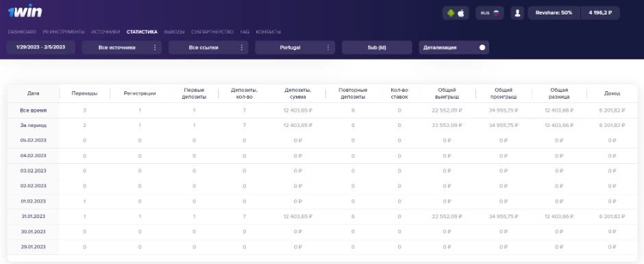Click 31.01.2023 Общая разница 12 403,66 ₽
Viewport: 644px width, 264px height.
pos(559,216)
